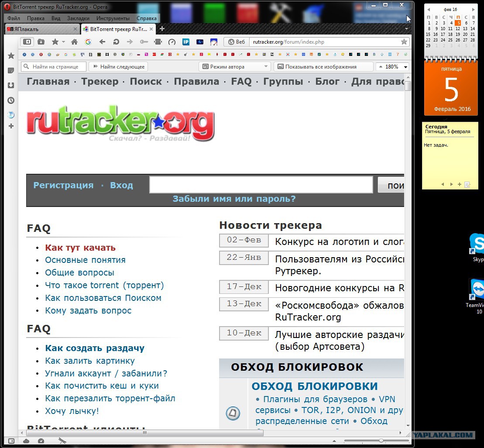Screen dimensions: 484x448
Task: Toggle panel button in status bar
Action: point(11,441)
